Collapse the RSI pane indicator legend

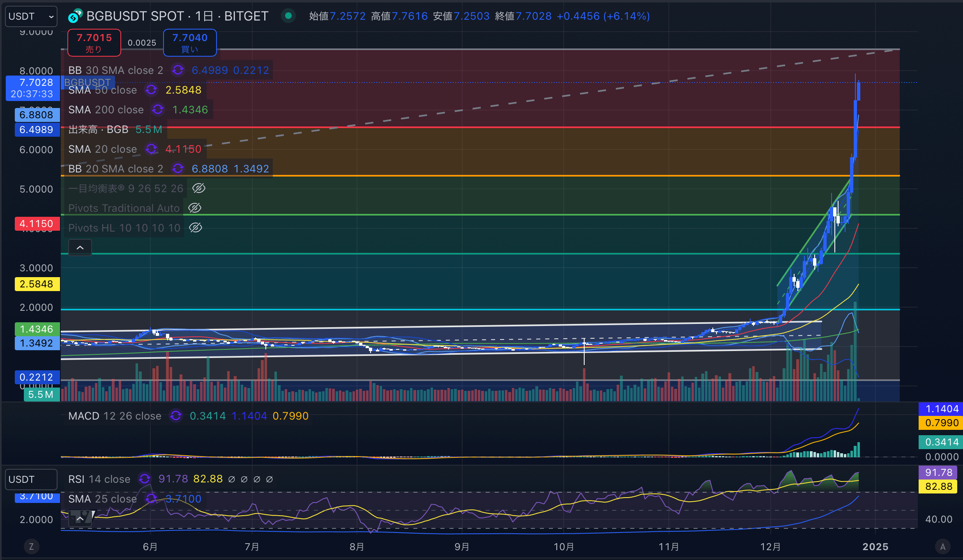pos(80,519)
